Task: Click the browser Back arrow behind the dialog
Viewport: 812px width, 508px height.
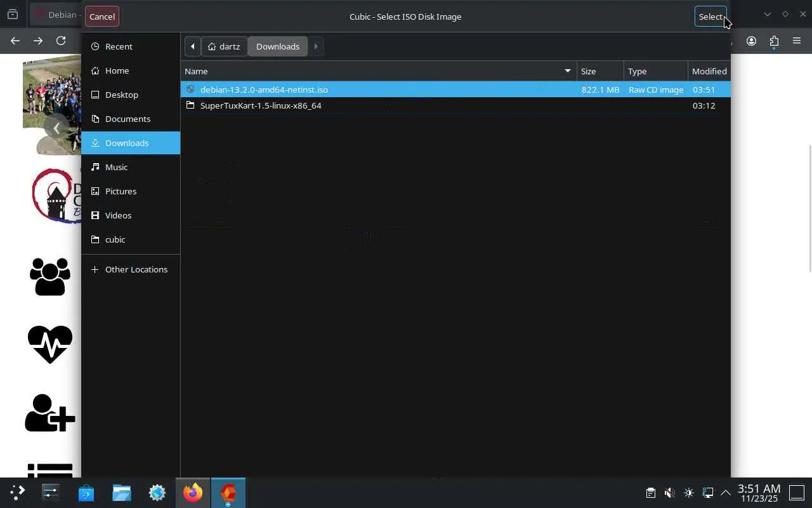Action: point(15,41)
